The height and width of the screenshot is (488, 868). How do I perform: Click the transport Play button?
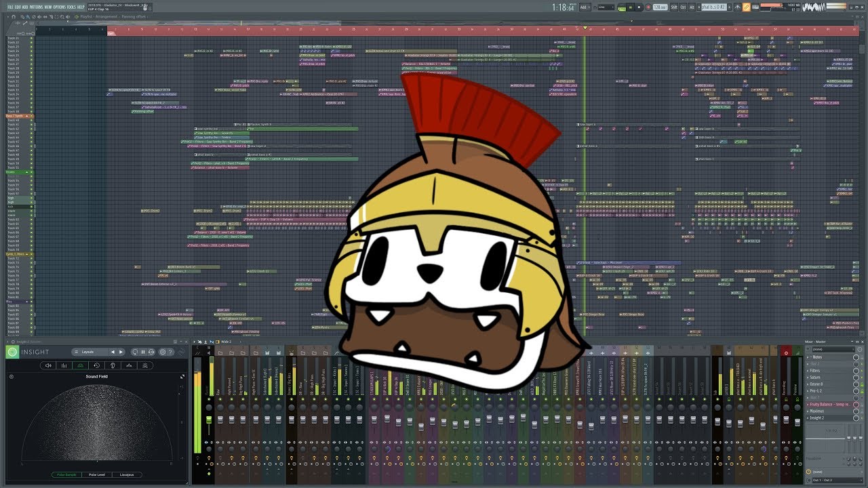tap(631, 7)
